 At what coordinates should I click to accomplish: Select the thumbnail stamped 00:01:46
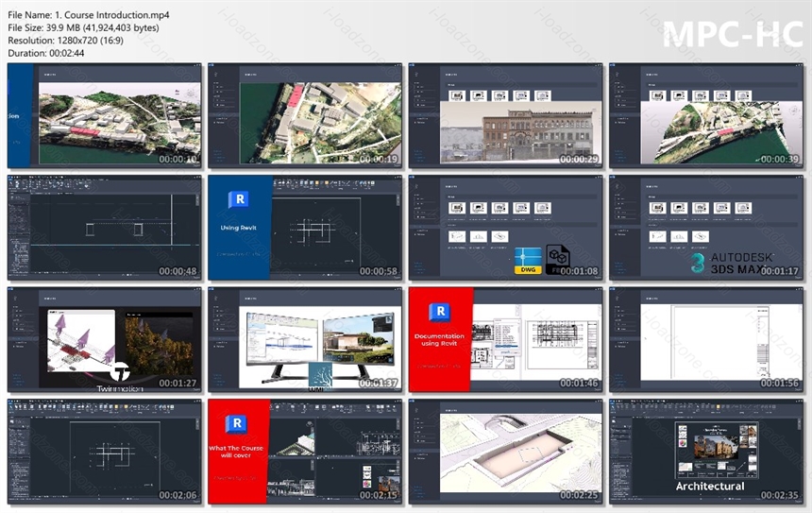tap(506, 340)
